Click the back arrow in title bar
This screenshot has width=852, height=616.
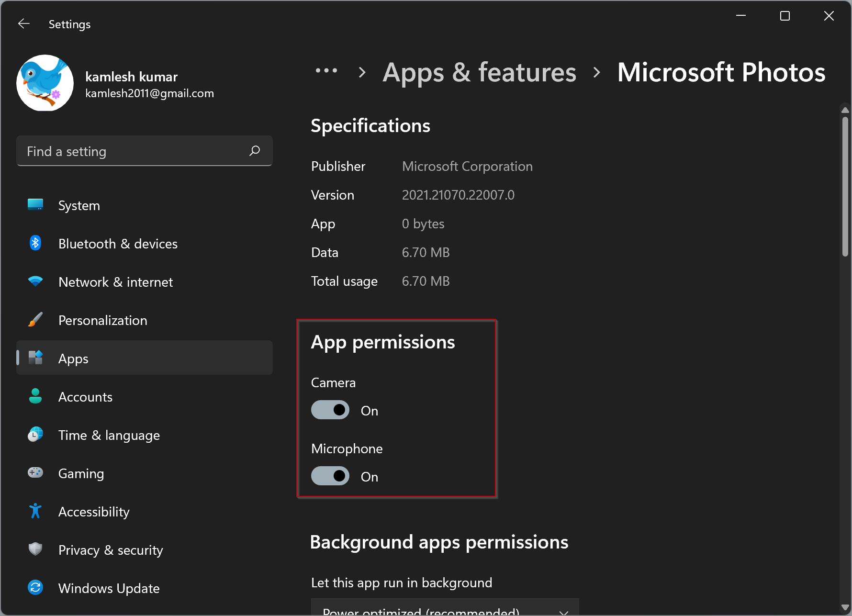pos(24,23)
